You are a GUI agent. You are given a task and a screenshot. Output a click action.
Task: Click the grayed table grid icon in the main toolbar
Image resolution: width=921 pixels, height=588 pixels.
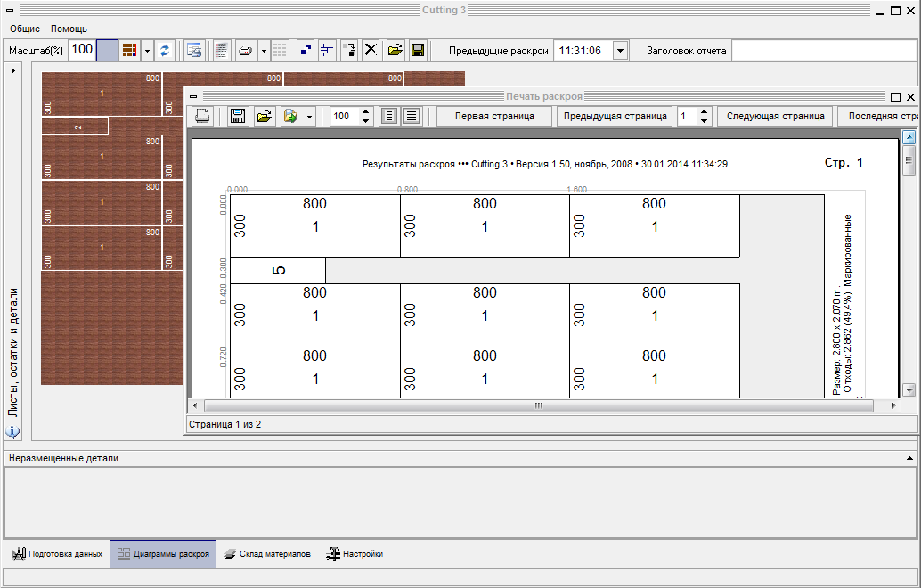[281, 51]
